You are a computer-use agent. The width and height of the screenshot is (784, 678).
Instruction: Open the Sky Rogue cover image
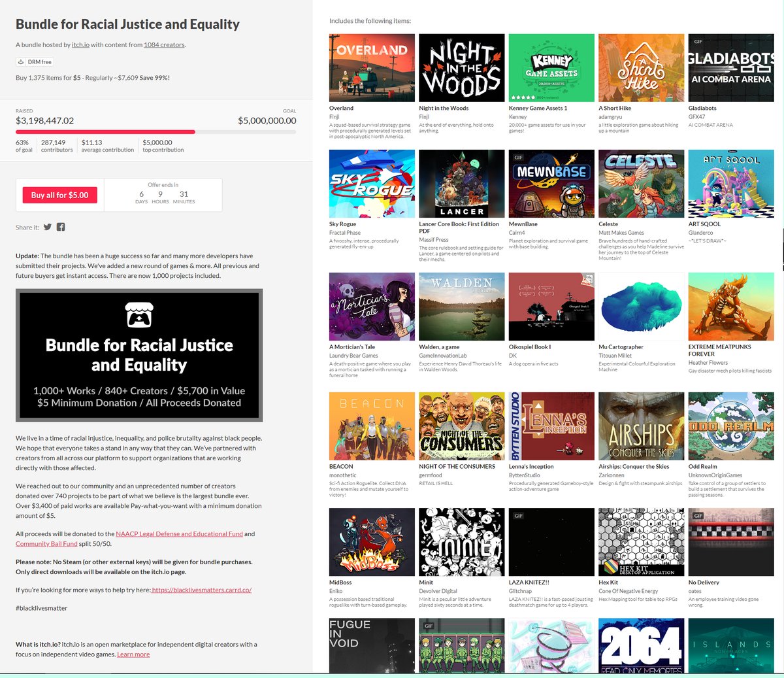point(372,184)
